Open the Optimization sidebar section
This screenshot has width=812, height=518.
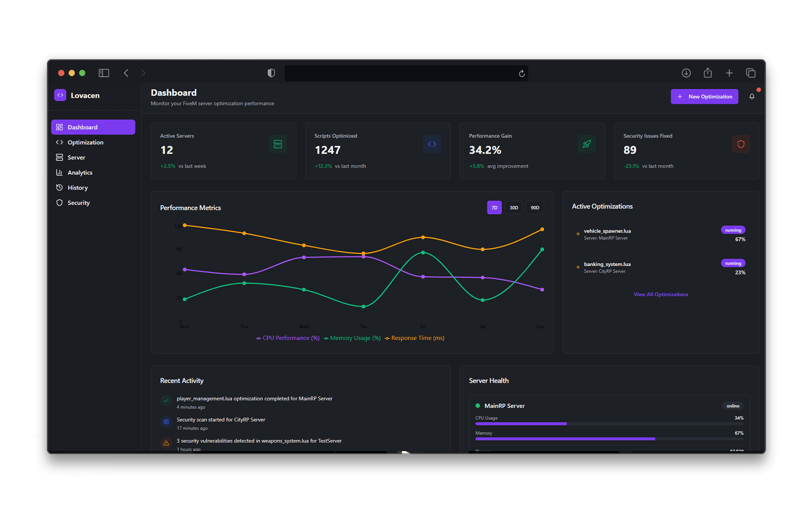[x=85, y=143]
